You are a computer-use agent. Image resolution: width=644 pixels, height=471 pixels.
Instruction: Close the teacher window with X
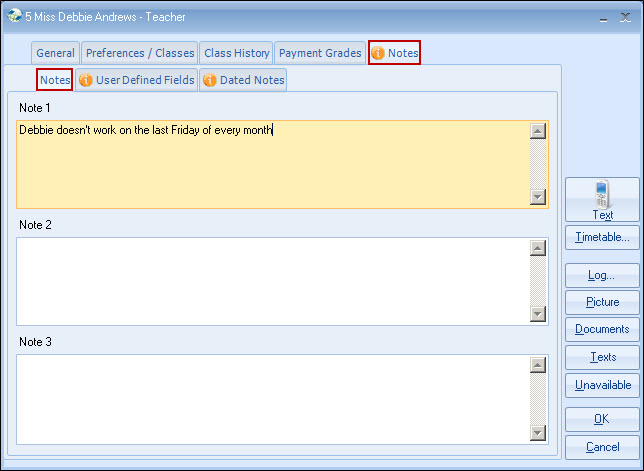627,17
